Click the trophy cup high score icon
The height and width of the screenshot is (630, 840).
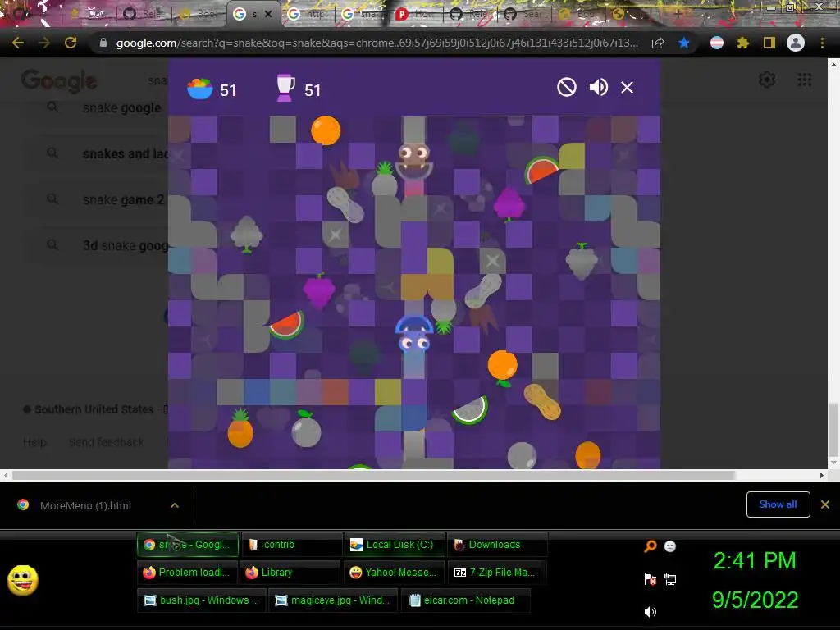coord(285,89)
